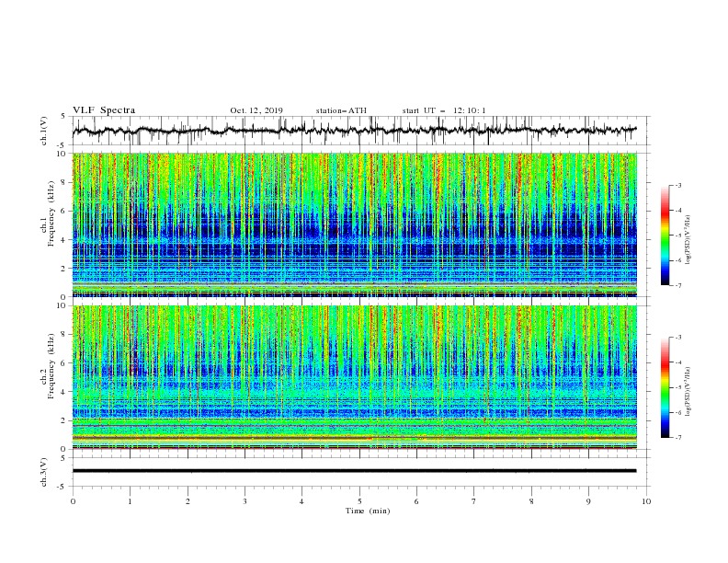The height and width of the screenshot is (563, 728).
Task: Click the "10" tick on the time axis
Action: click(646, 501)
